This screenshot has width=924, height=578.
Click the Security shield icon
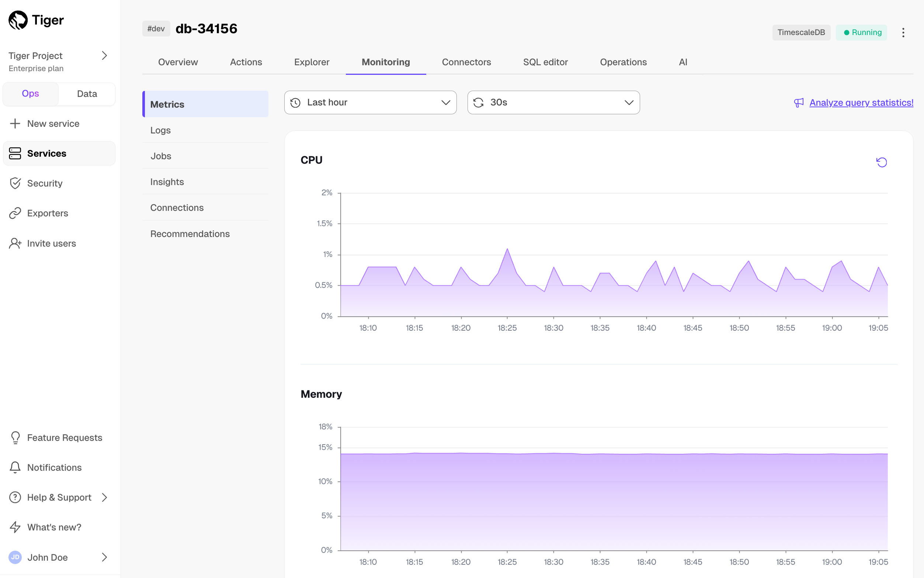coord(15,183)
